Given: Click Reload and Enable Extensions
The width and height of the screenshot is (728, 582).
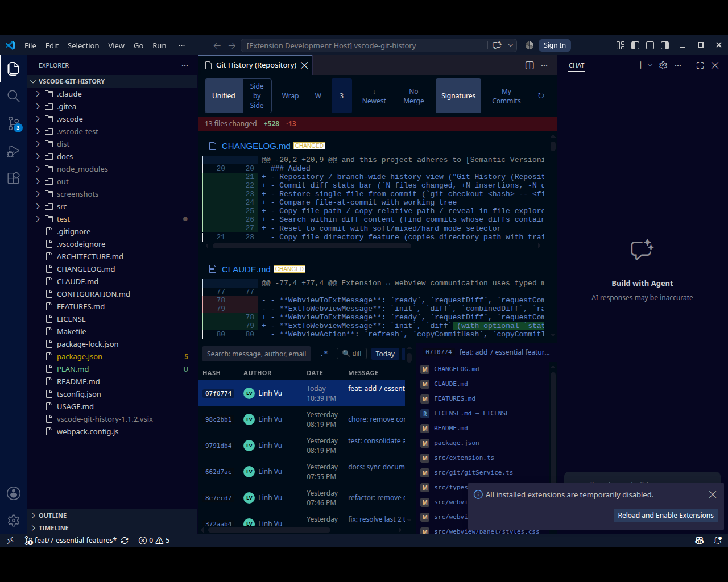Looking at the screenshot, I should (665, 516).
